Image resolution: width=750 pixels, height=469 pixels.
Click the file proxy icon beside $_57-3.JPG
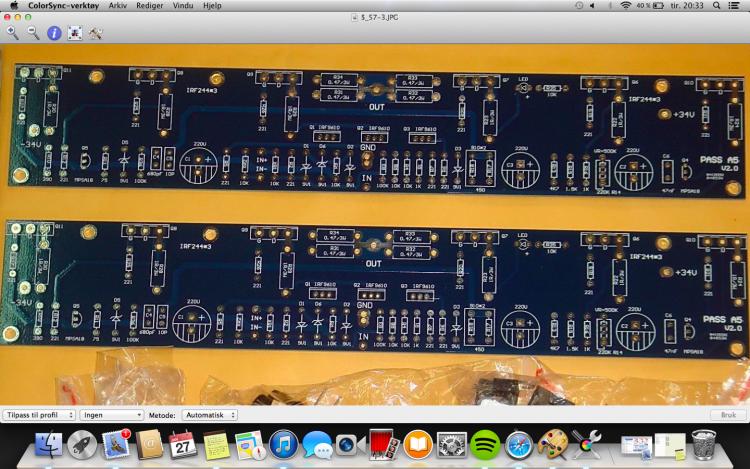coord(354,18)
